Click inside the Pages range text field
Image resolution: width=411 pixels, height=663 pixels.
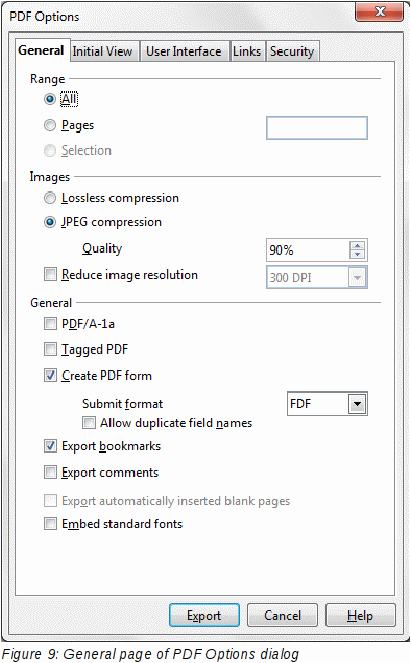(x=317, y=128)
